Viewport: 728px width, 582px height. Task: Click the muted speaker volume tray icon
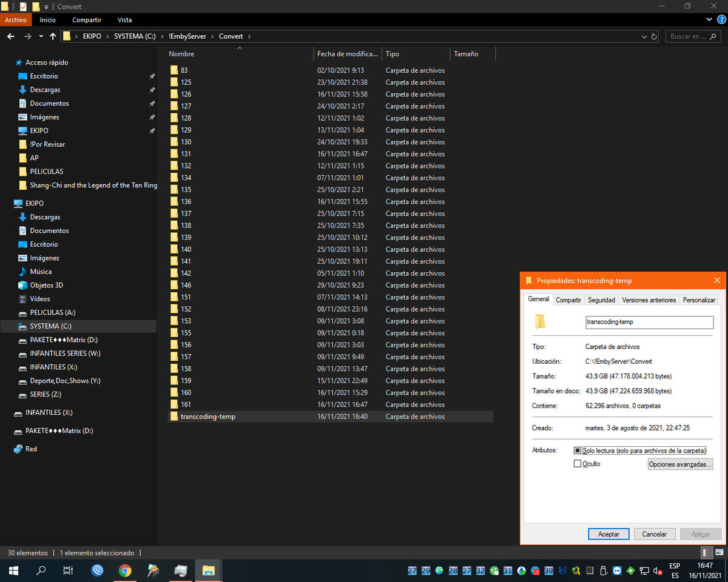click(x=657, y=570)
